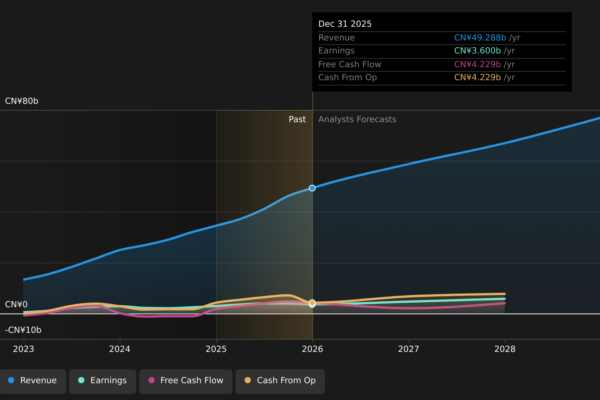Toggle the Earnings series in legend
This screenshot has width=600, height=400.
[102, 380]
